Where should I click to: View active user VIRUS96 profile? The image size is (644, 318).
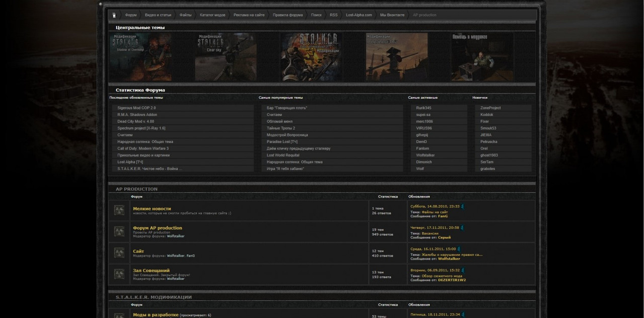click(x=424, y=128)
